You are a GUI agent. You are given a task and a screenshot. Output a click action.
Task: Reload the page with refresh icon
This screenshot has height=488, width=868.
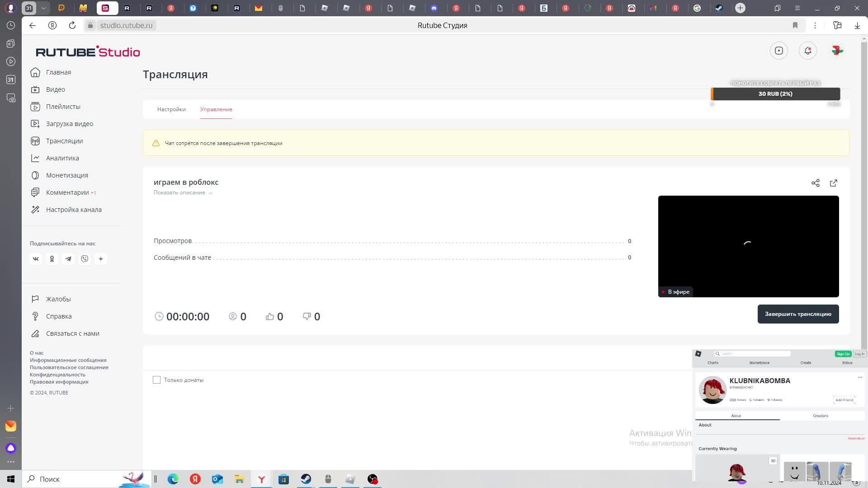point(72,25)
